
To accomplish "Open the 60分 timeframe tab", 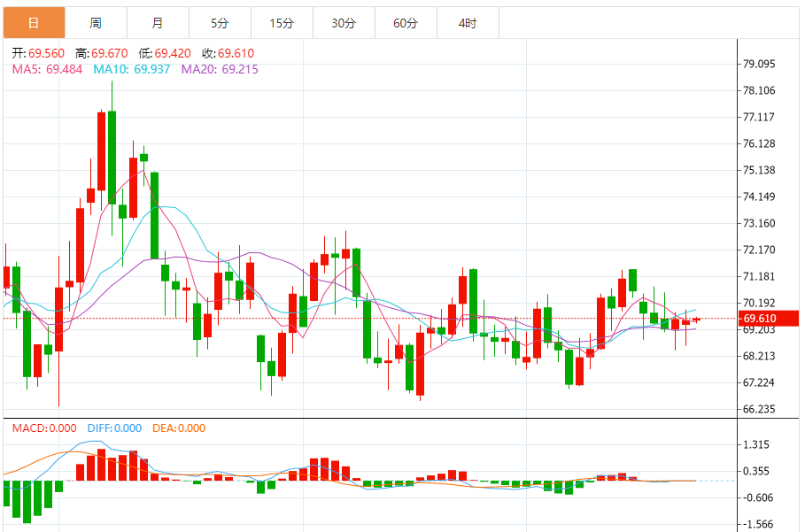I will point(406,23).
